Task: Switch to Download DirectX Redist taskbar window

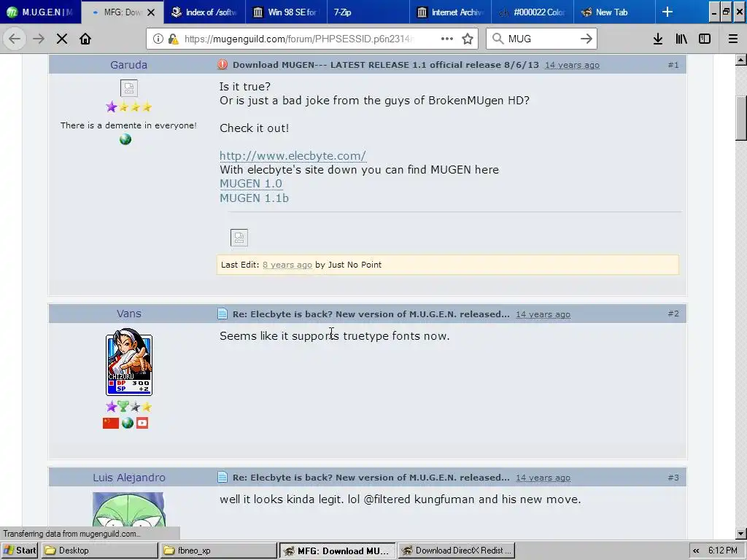Action: click(457, 551)
